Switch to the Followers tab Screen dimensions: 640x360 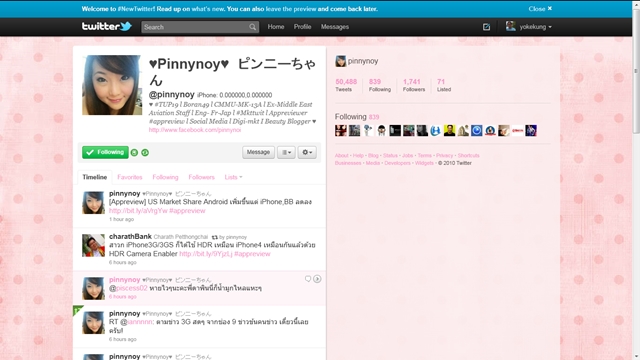pos(201,177)
